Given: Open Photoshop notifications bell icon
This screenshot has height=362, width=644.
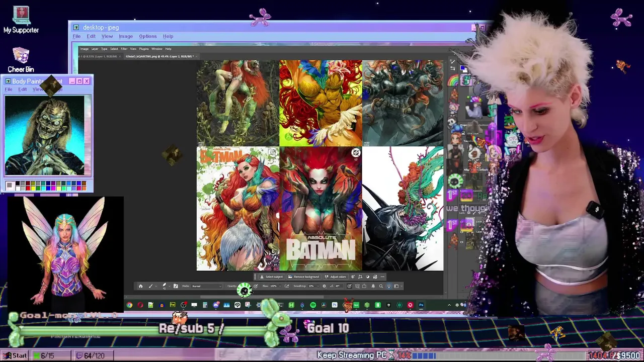Looking at the screenshot, I should (x=373, y=286).
